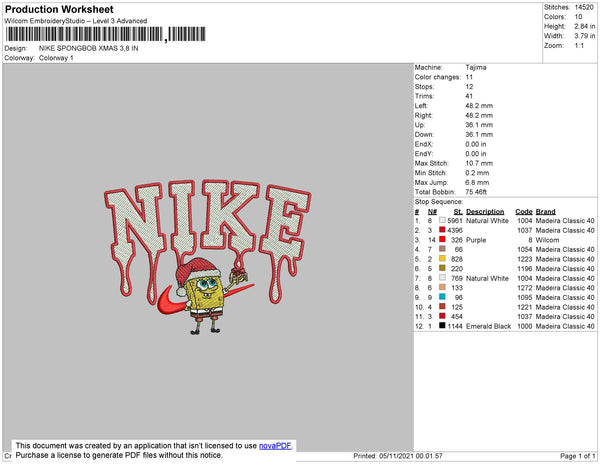Click the mauve swatch in stop 4 row
Screen dimensions: 600x464
tap(442, 249)
